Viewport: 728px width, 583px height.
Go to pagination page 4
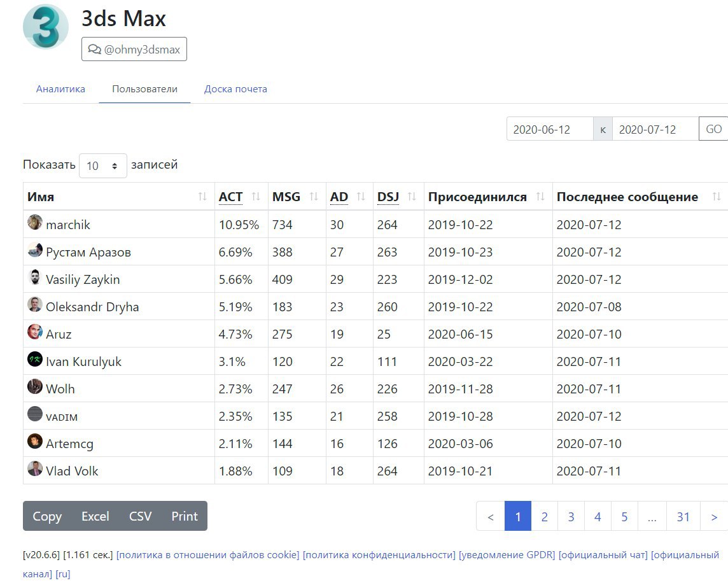[x=598, y=517]
